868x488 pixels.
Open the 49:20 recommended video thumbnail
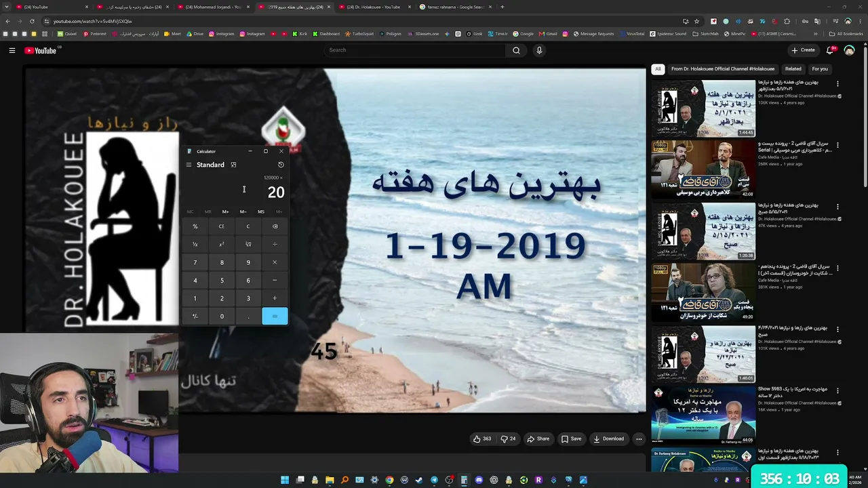point(703,292)
